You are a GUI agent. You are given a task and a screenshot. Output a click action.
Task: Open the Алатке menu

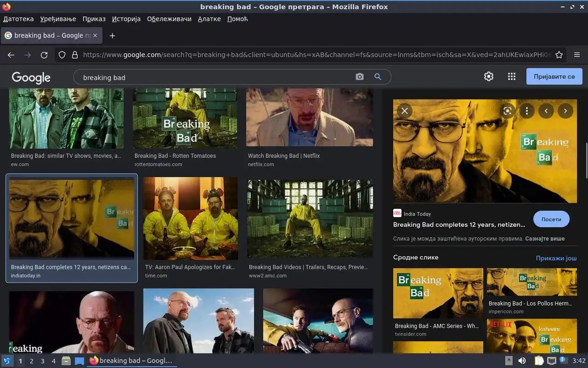(209, 19)
